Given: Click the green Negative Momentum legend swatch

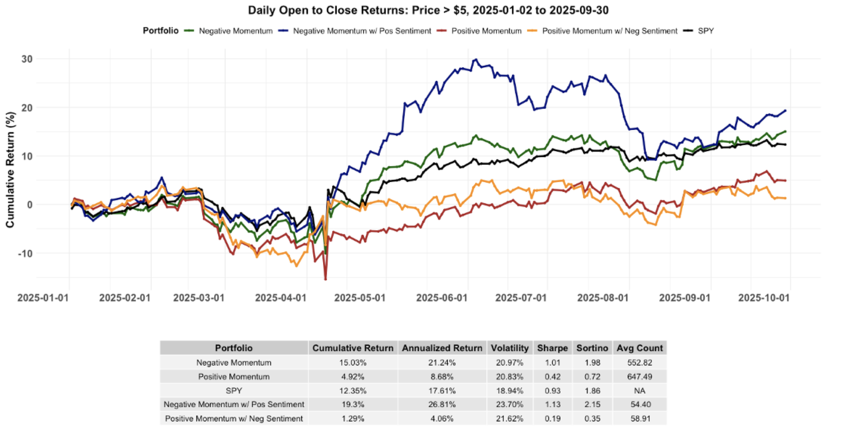Looking at the screenshot, I should point(189,31).
